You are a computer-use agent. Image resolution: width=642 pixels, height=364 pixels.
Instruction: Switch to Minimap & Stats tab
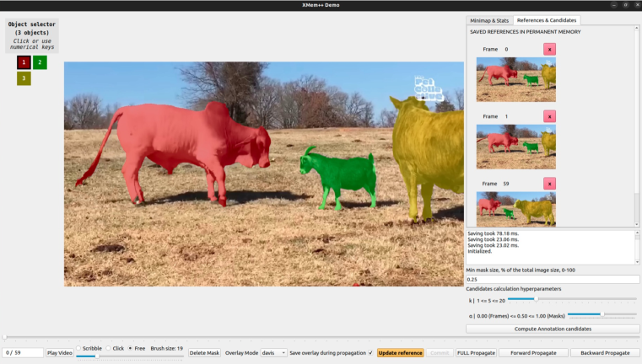[x=488, y=20]
